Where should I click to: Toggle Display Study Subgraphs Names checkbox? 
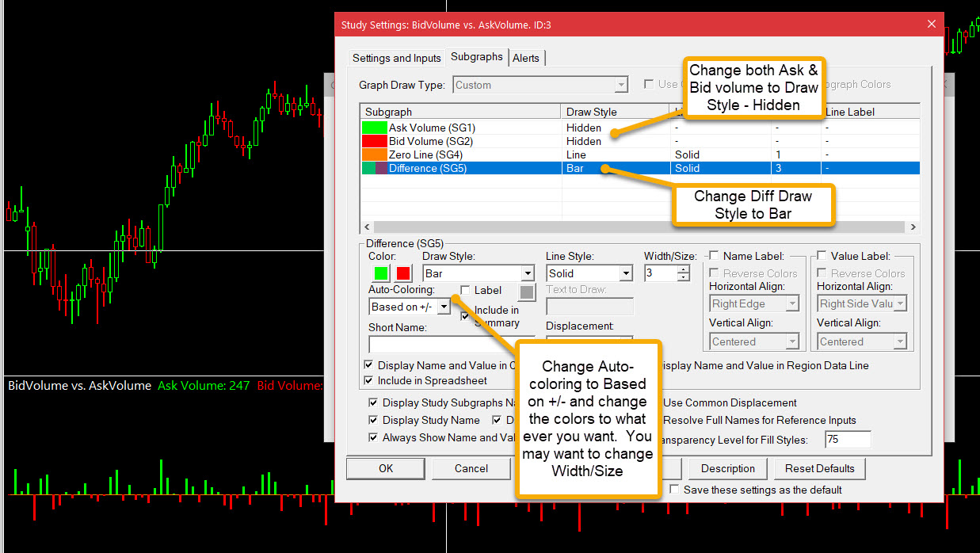[x=374, y=402]
